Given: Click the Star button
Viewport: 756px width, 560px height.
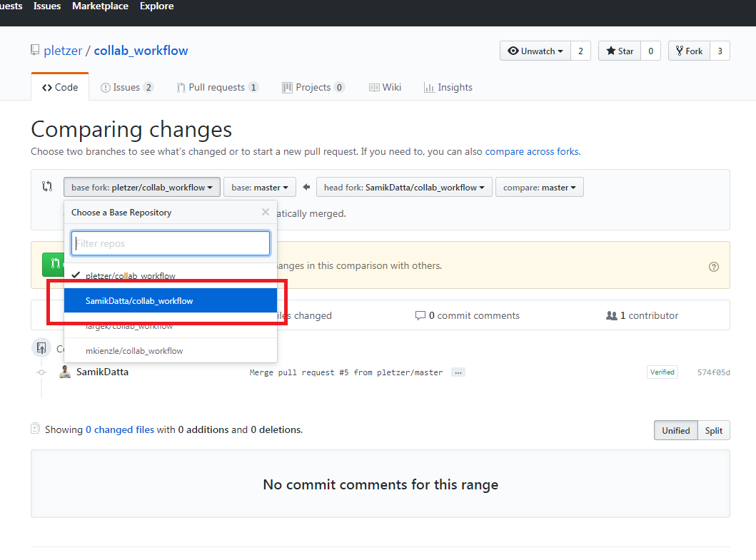Looking at the screenshot, I should [620, 51].
